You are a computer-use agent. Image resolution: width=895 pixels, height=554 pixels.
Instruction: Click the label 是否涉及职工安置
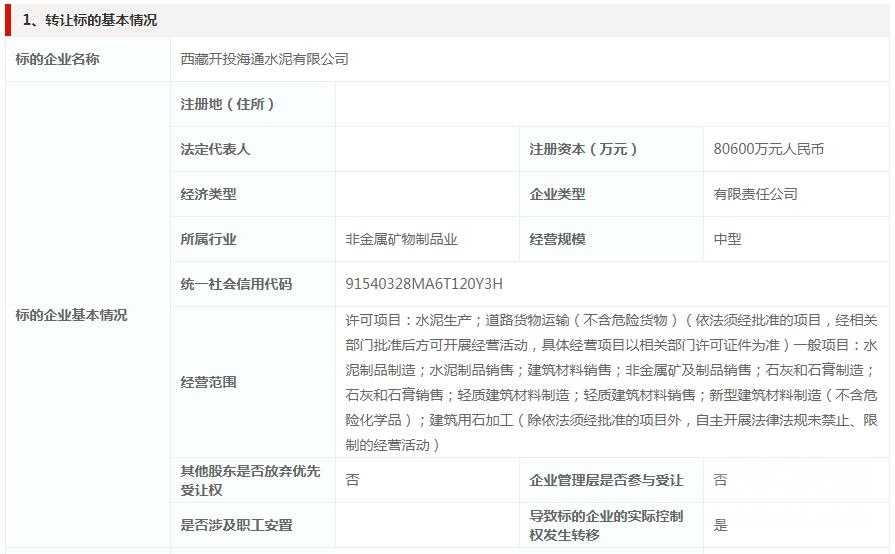(x=236, y=525)
